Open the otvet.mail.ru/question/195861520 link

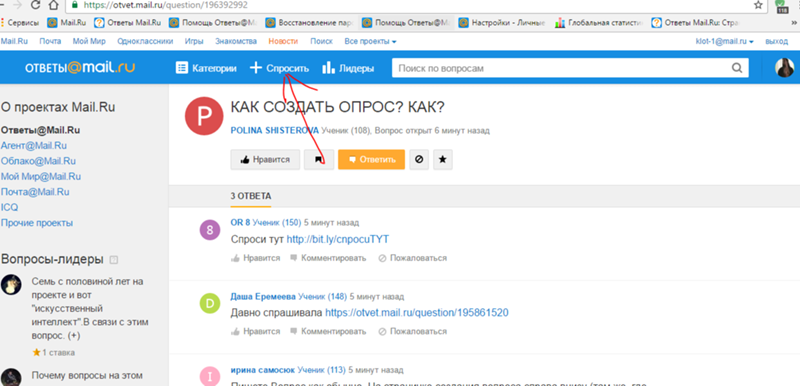(417, 313)
